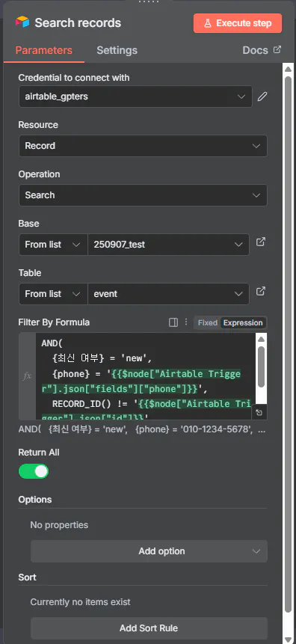This screenshot has height=644, width=296.
Task: Open the airtable_gpters credential dropdown
Action: (x=135, y=96)
